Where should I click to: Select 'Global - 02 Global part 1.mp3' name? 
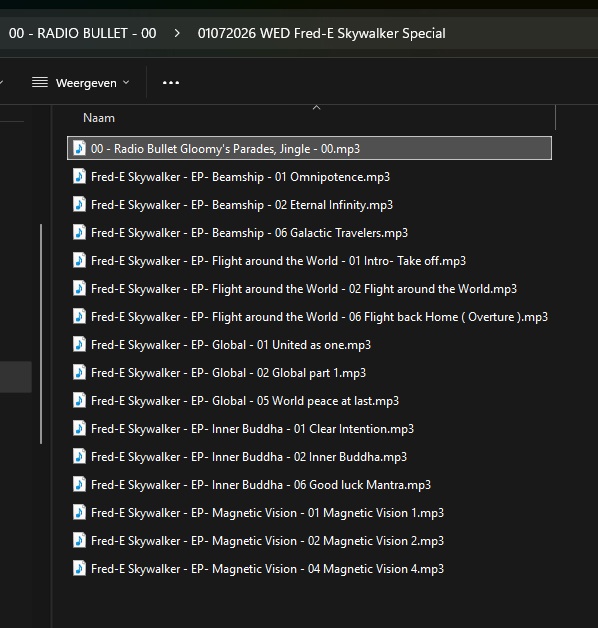pos(228,373)
